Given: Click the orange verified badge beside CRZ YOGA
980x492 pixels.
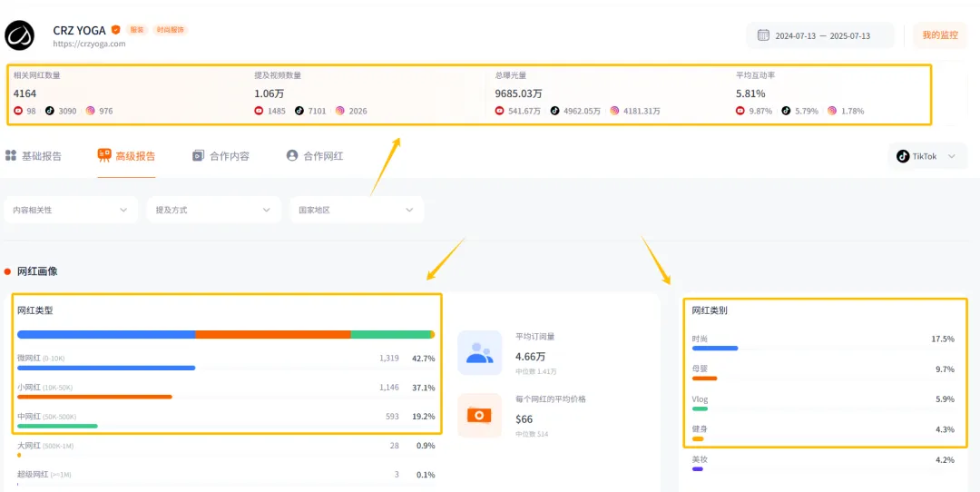Looking at the screenshot, I should pyautogui.click(x=115, y=30).
